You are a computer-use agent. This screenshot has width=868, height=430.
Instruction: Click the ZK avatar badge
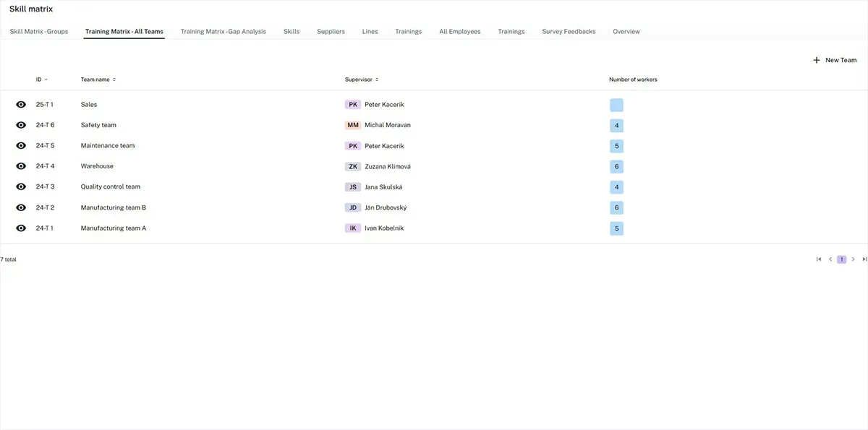point(353,166)
